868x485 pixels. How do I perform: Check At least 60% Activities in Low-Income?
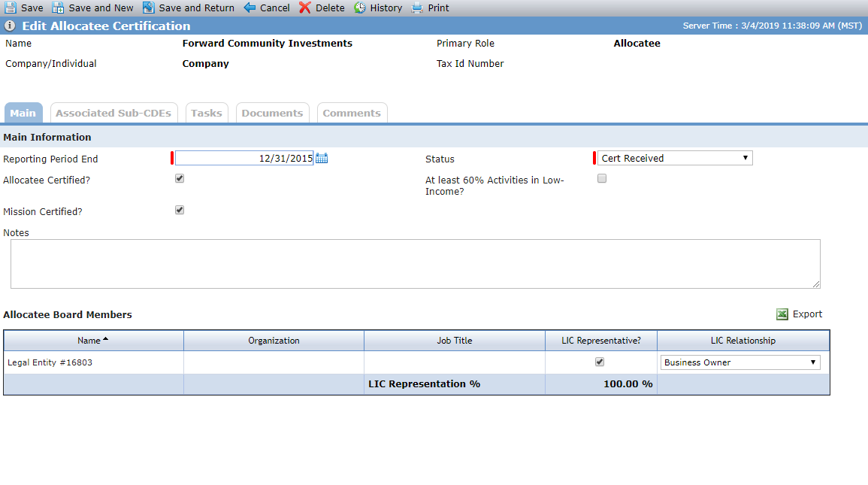coord(602,178)
